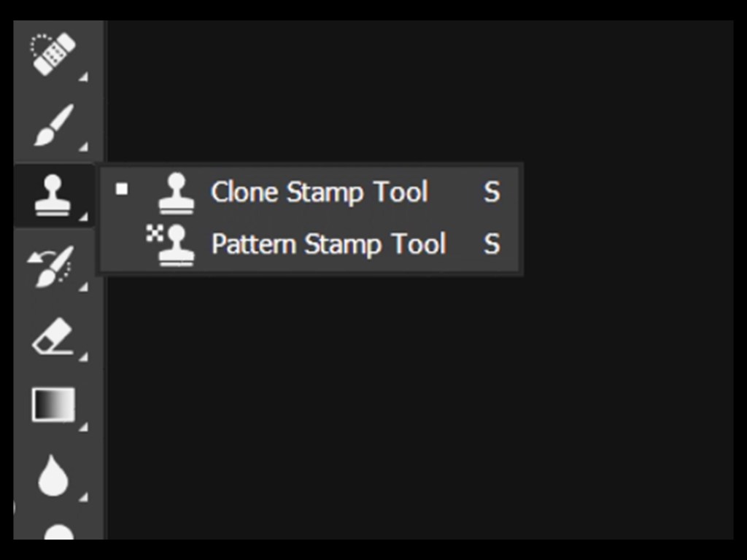The width and height of the screenshot is (747, 560).
Task: Expand the Eraser tool flyout triangle
Action: 83,357
